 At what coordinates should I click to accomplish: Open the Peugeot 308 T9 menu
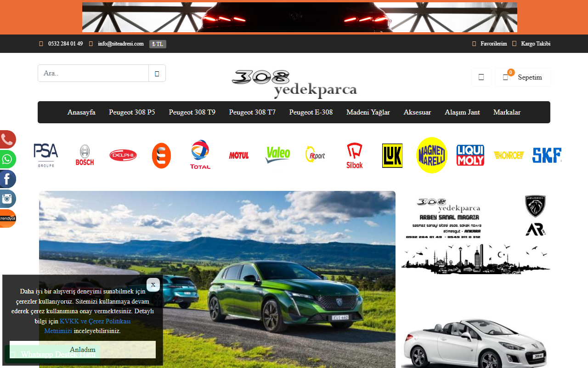click(x=192, y=112)
